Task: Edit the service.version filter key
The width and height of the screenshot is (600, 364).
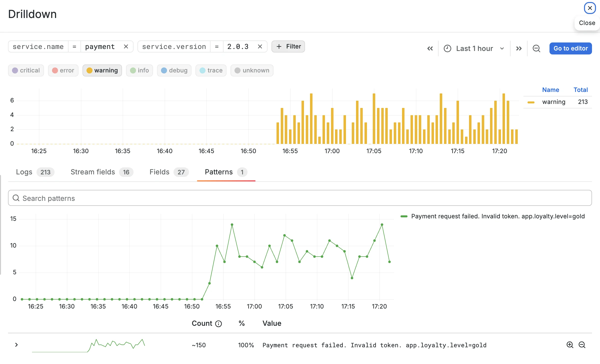Action: point(174,47)
